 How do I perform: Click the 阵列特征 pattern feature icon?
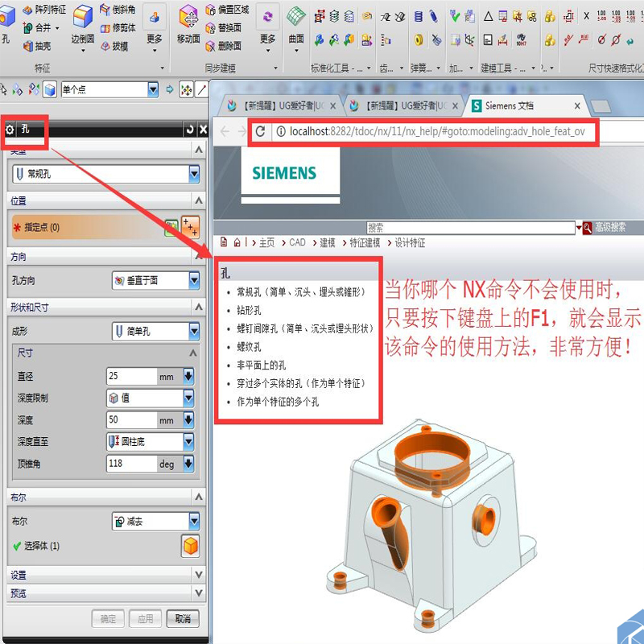[27, 10]
